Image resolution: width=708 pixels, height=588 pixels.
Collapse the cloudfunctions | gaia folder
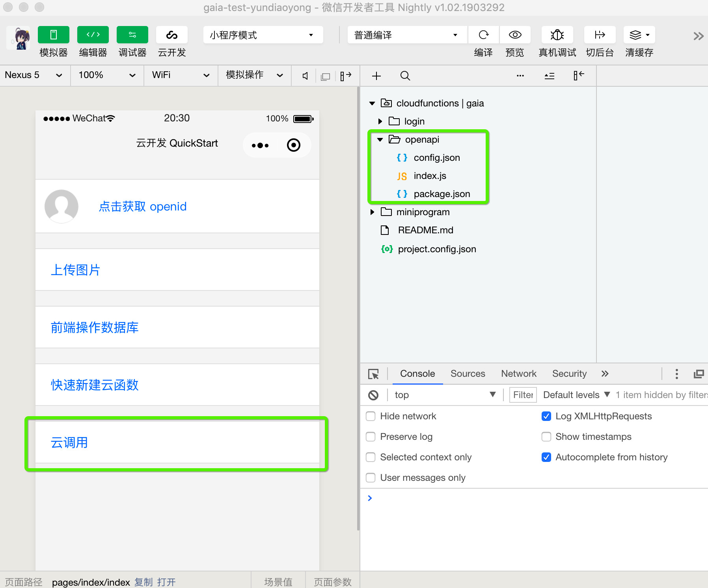[x=372, y=103]
